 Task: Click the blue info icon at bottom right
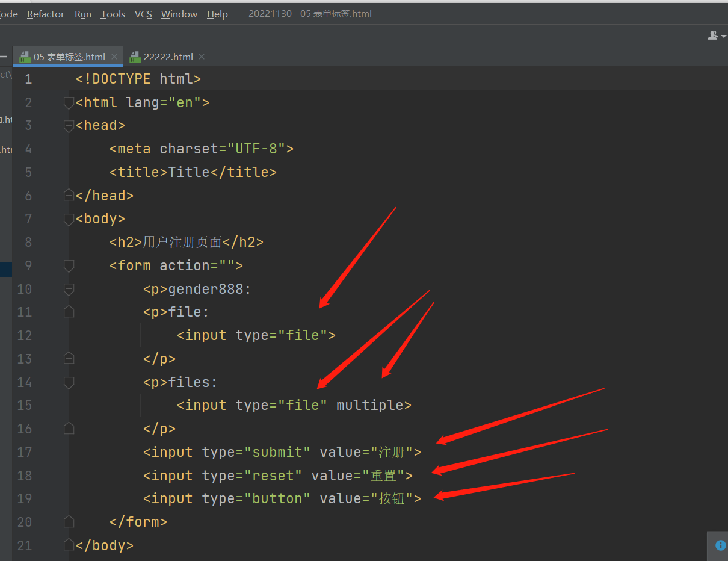click(x=720, y=545)
